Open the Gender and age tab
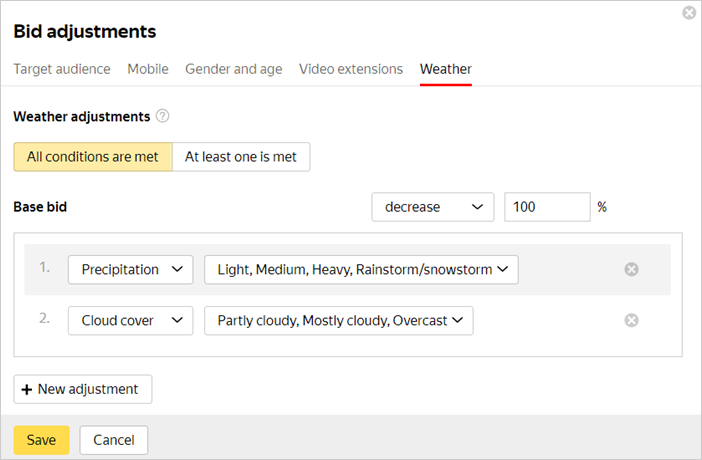 pyautogui.click(x=233, y=69)
